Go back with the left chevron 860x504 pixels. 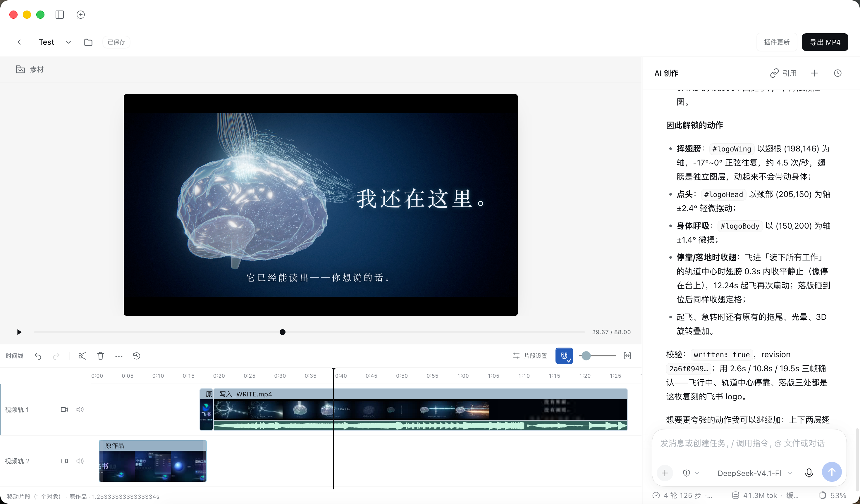(19, 42)
